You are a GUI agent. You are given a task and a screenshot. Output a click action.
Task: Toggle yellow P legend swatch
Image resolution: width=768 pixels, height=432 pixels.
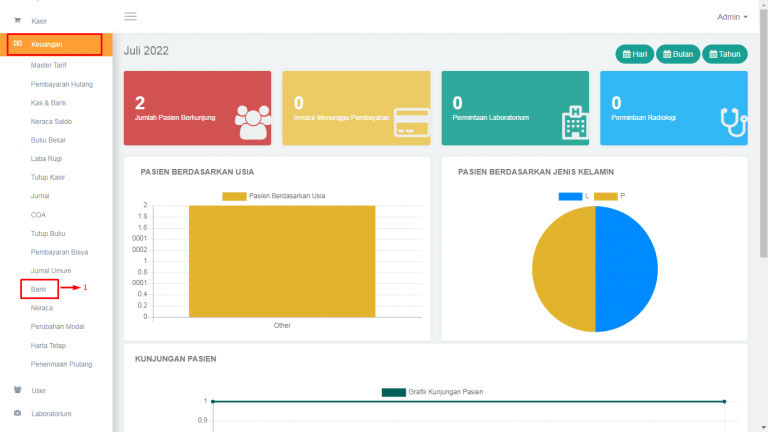pos(605,196)
